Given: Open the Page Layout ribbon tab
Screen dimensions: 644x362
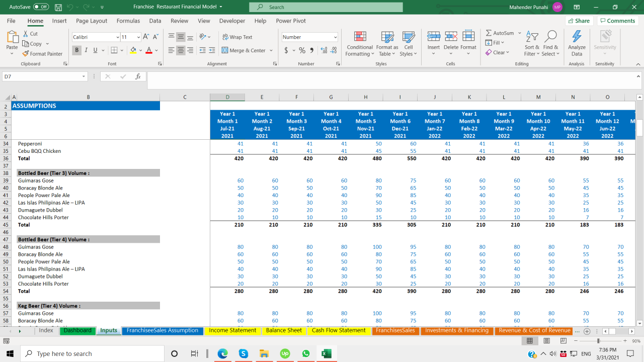Looking at the screenshot, I should [x=92, y=21].
